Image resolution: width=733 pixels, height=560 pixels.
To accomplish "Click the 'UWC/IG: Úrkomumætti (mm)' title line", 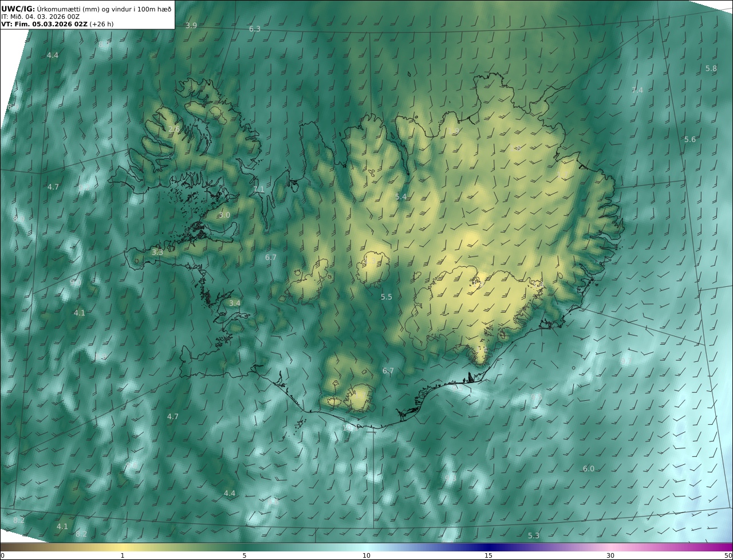I will (86, 9).
